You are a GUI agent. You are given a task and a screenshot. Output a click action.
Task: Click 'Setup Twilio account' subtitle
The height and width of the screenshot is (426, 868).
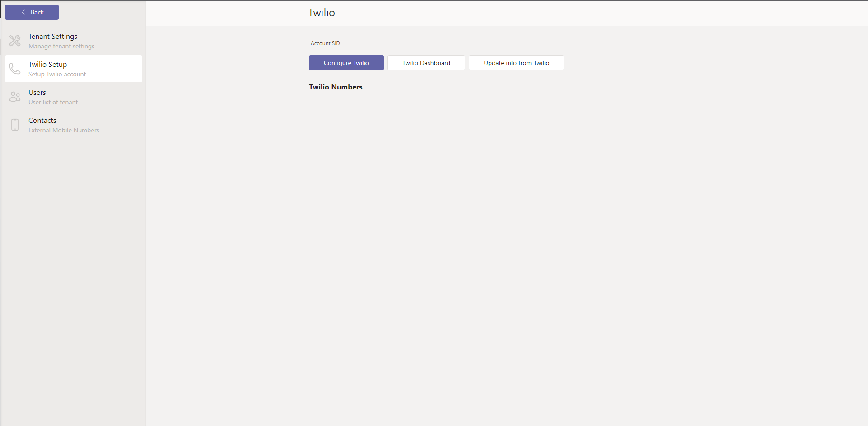pos(57,74)
